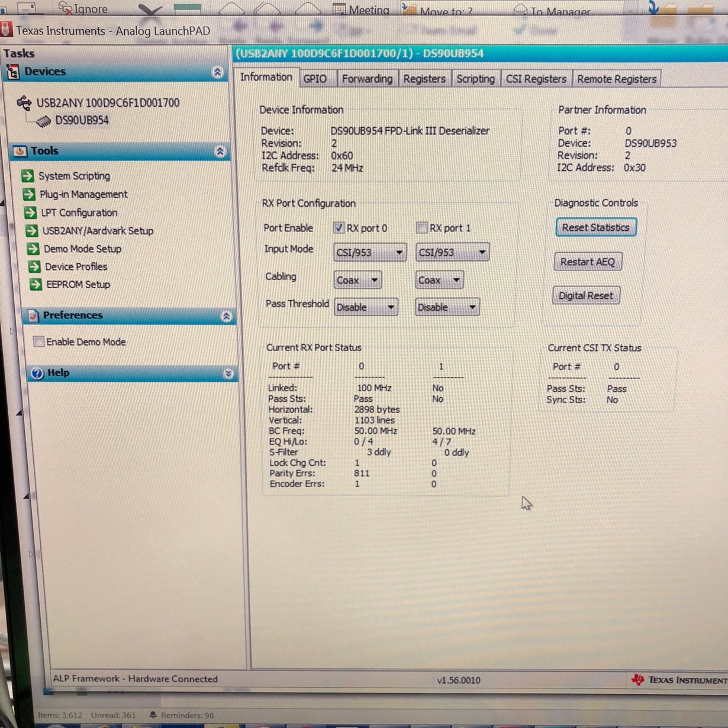The image size is (728, 728).
Task: Click the Reset Statistics button
Action: click(x=596, y=227)
